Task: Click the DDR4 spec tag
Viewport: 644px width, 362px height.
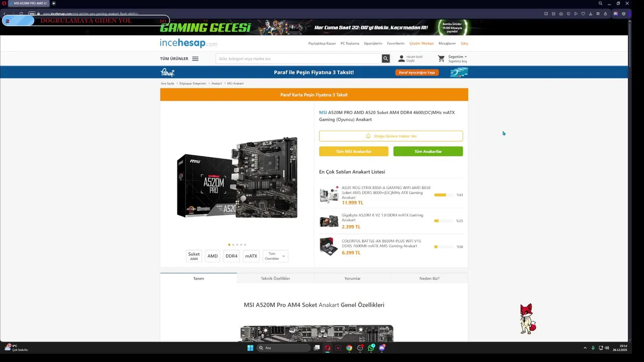Action: [x=231, y=256]
